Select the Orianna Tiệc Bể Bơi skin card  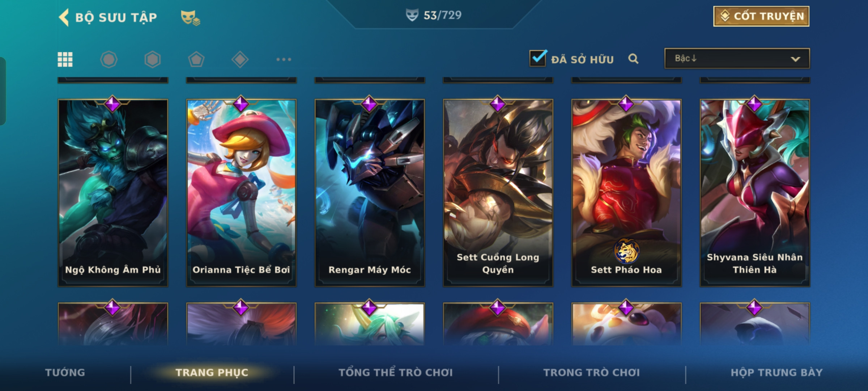241,193
